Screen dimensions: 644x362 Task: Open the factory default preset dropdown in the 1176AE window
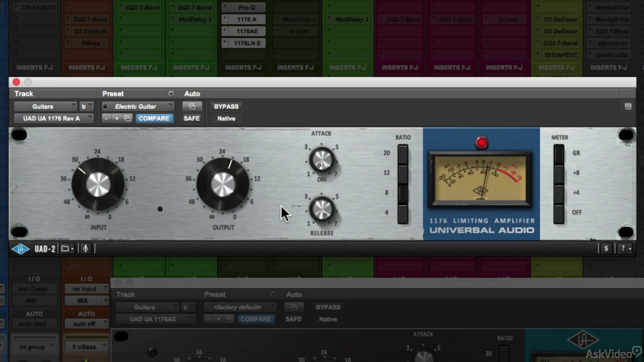240,307
